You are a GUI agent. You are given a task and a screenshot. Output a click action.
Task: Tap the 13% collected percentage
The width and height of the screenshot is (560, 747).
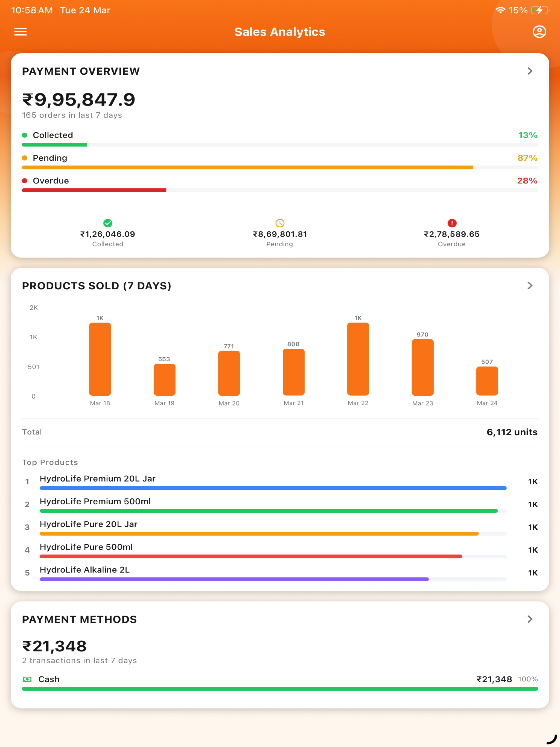point(528,135)
